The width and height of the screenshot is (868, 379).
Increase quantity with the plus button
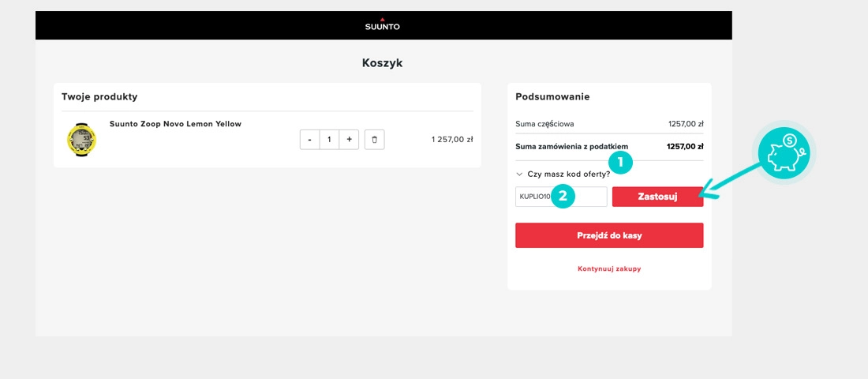349,140
